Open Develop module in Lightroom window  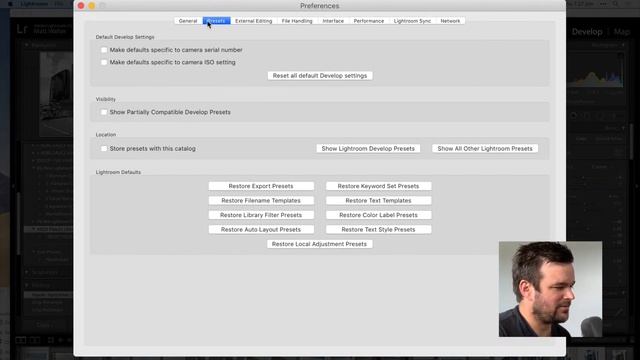pyautogui.click(x=587, y=32)
